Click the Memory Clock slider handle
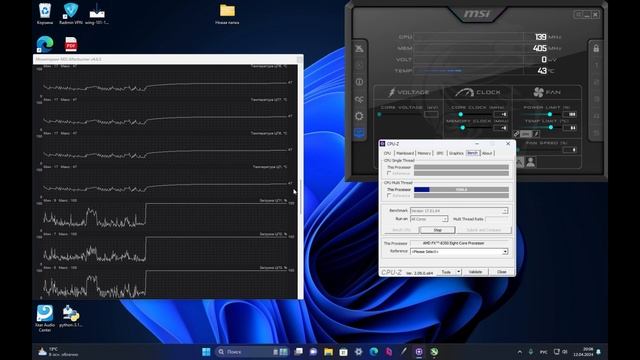Screen dimensions: 640x360 (462, 128)
